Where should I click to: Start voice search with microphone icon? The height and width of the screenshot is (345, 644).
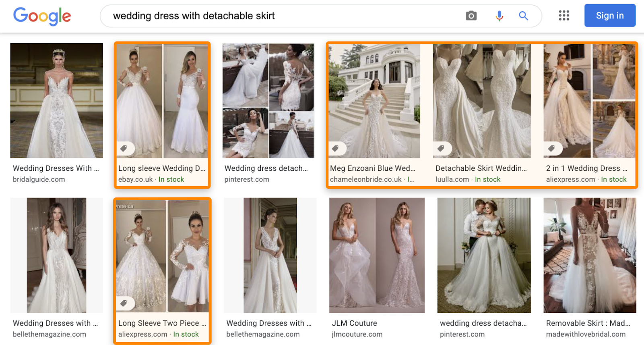click(x=499, y=16)
